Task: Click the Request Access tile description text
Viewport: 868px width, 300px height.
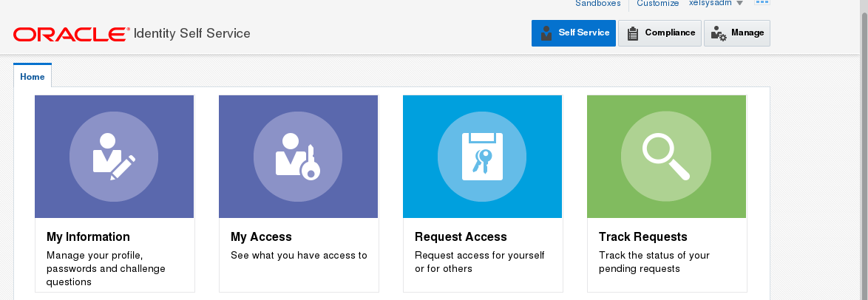Action: [479, 262]
